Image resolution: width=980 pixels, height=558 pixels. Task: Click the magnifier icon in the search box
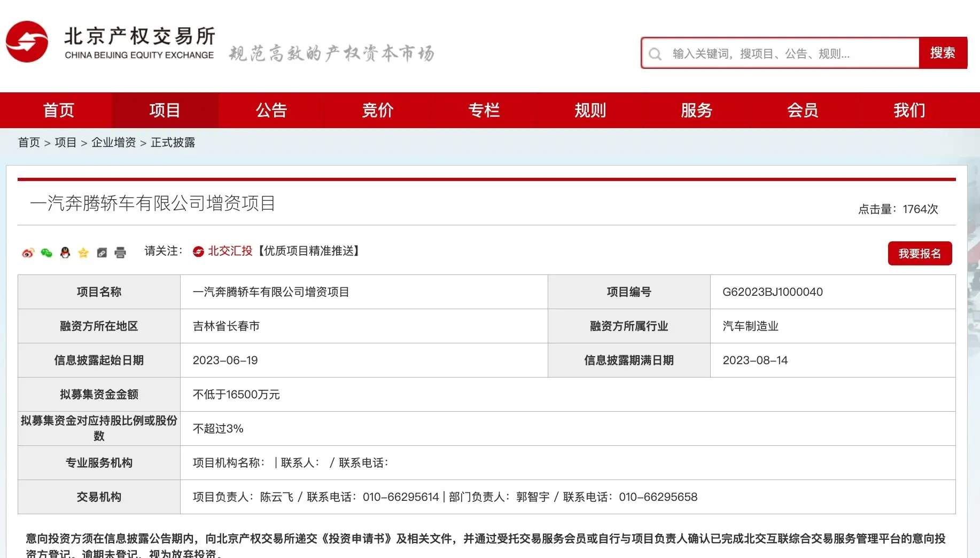(x=655, y=54)
